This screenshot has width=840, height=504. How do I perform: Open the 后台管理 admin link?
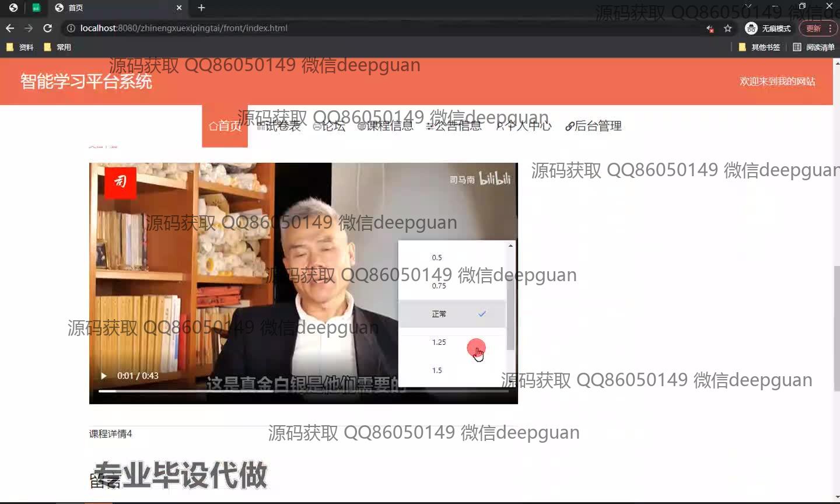(593, 126)
